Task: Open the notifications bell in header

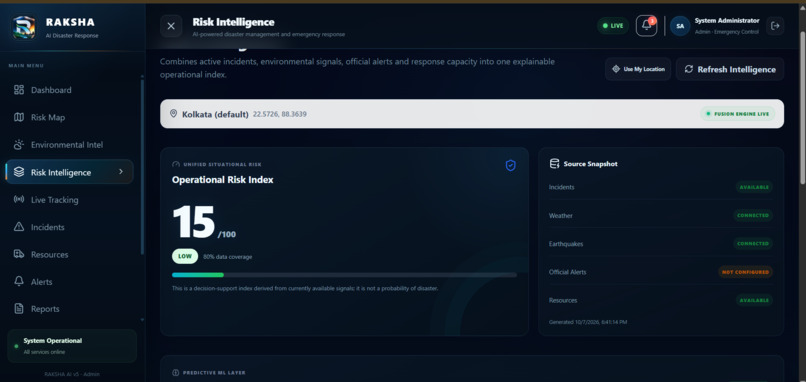Action: pos(647,26)
